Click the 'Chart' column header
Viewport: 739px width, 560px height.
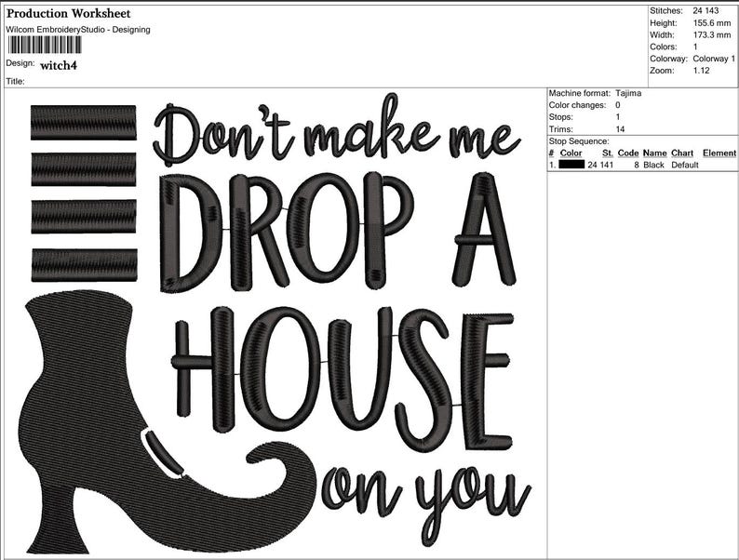tap(682, 153)
